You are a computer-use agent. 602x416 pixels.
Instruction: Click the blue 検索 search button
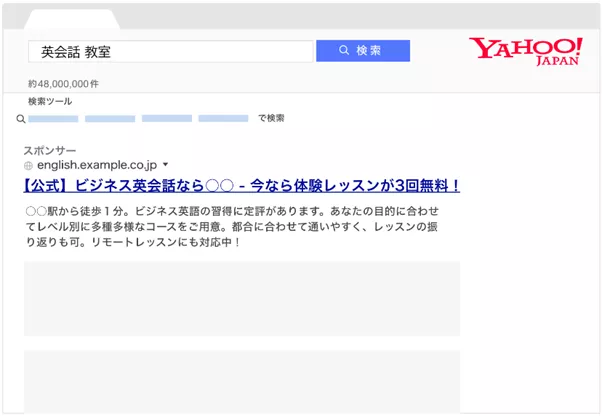point(363,51)
